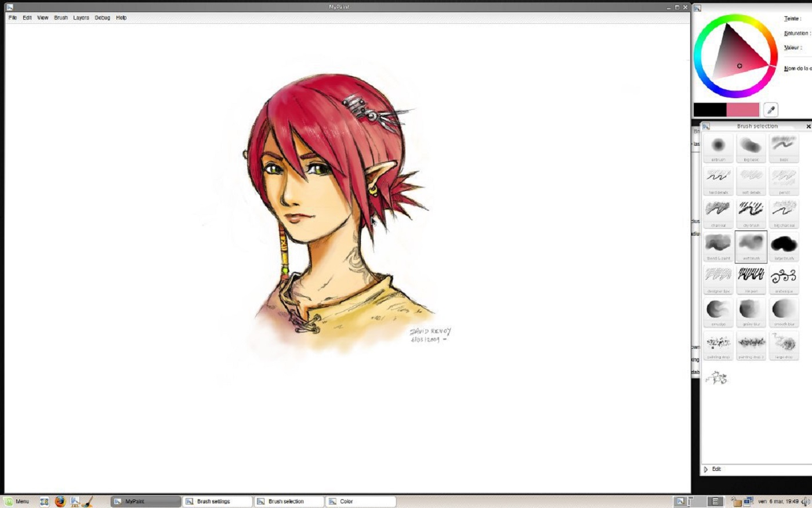Select the arabesque brush
Screen dimensions: 812x508
784,274
